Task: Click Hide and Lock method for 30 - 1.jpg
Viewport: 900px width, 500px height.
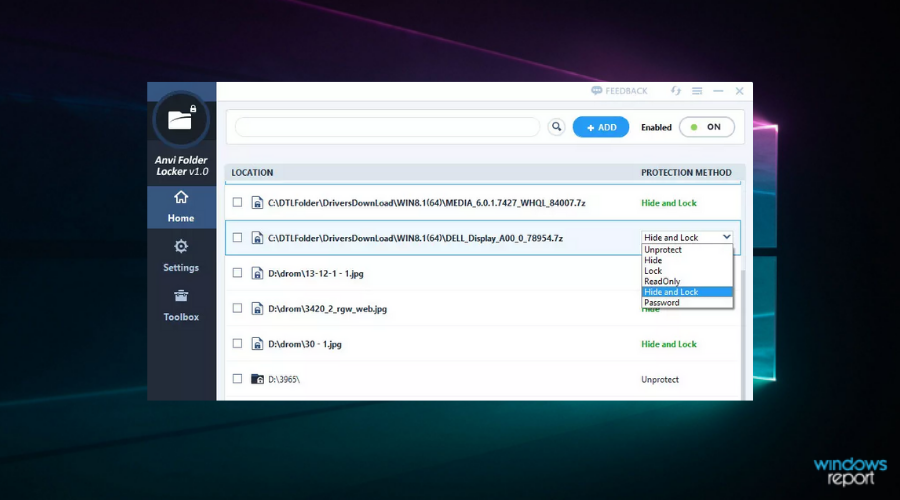Action: click(x=669, y=344)
